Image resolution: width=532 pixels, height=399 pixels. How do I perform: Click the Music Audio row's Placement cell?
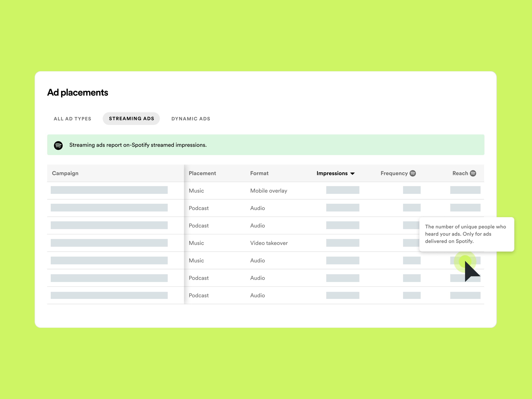click(196, 260)
